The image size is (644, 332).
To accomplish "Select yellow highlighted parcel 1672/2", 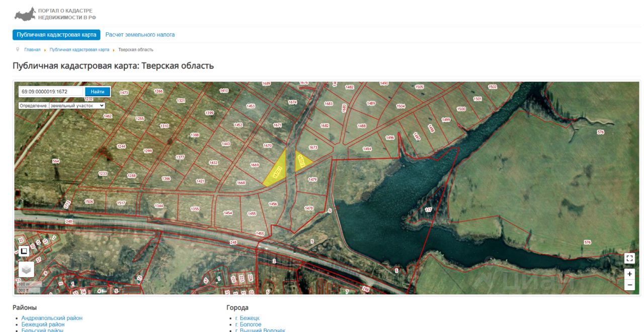I will [x=303, y=161].
